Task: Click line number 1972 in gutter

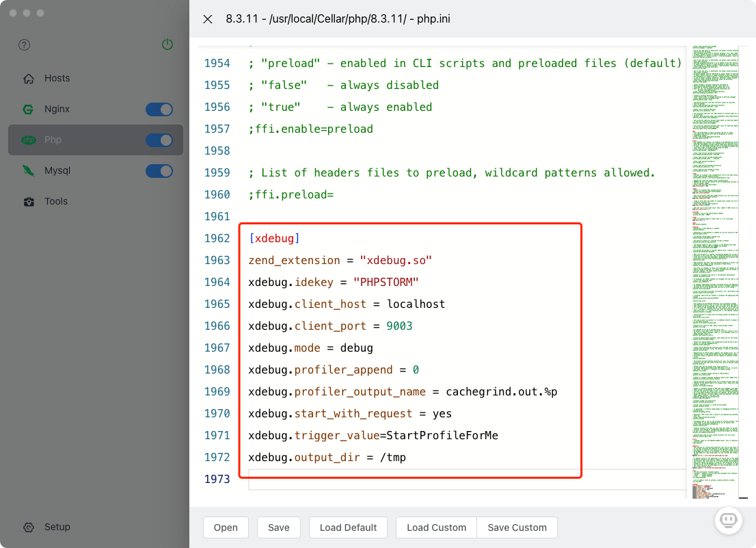Action: (217, 458)
